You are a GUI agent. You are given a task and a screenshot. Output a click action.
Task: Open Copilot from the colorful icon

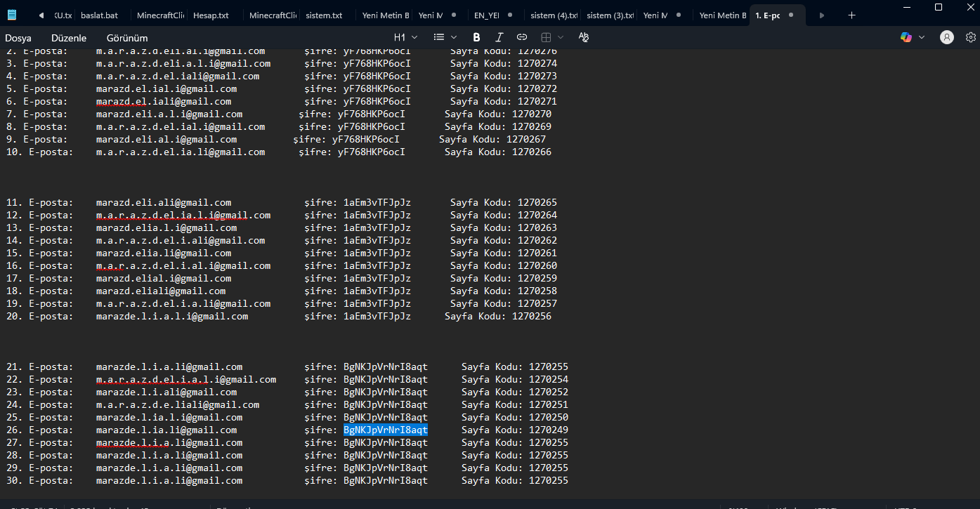(x=906, y=37)
